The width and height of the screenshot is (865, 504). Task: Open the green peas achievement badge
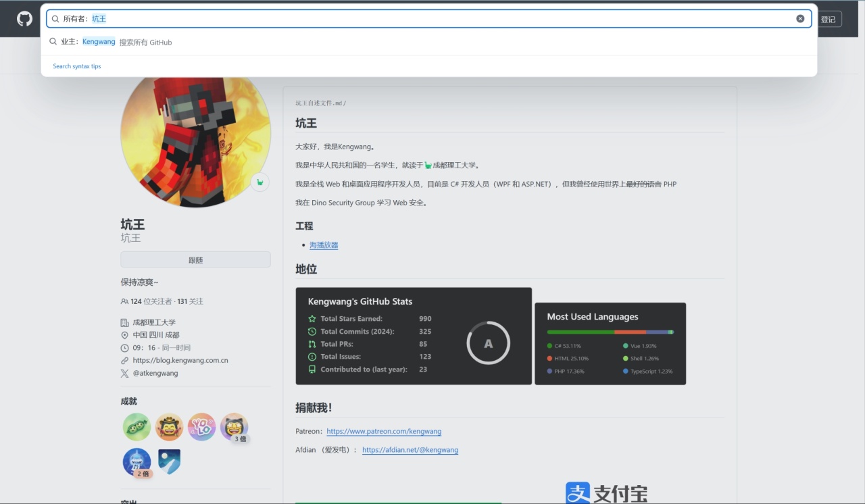(x=137, y=427)
